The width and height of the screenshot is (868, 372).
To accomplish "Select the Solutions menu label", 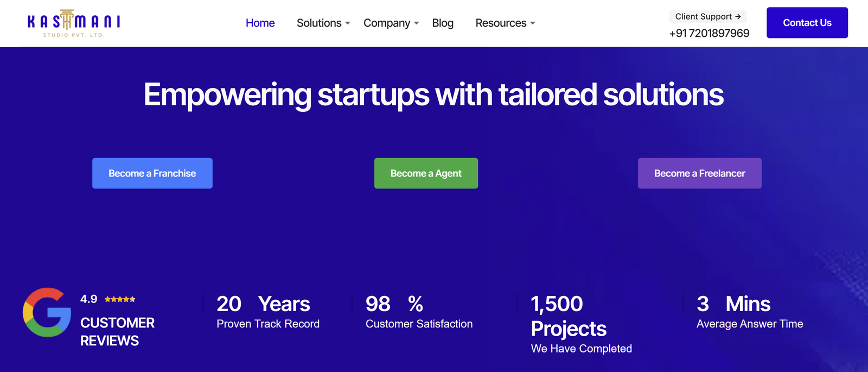I will coord(319,23).
